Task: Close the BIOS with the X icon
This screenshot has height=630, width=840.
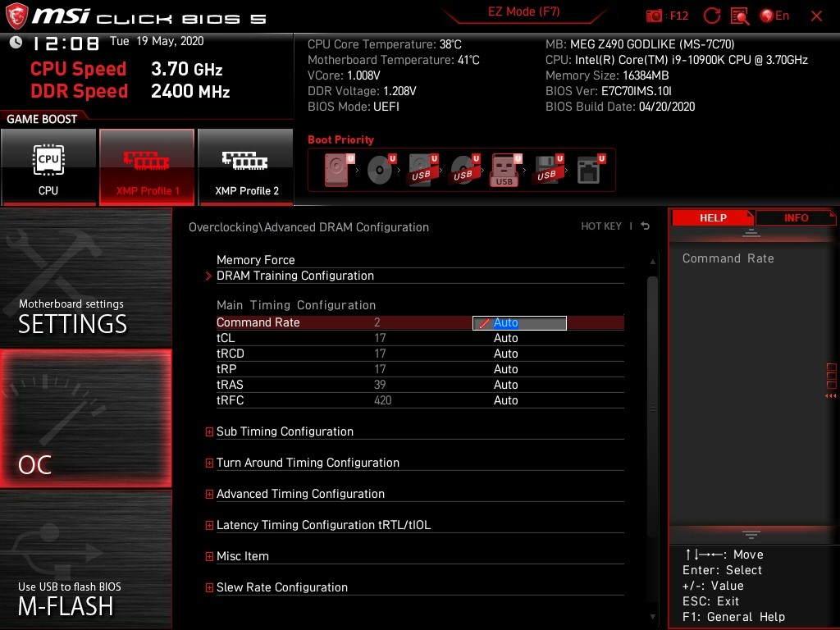Action: [816, 16]
